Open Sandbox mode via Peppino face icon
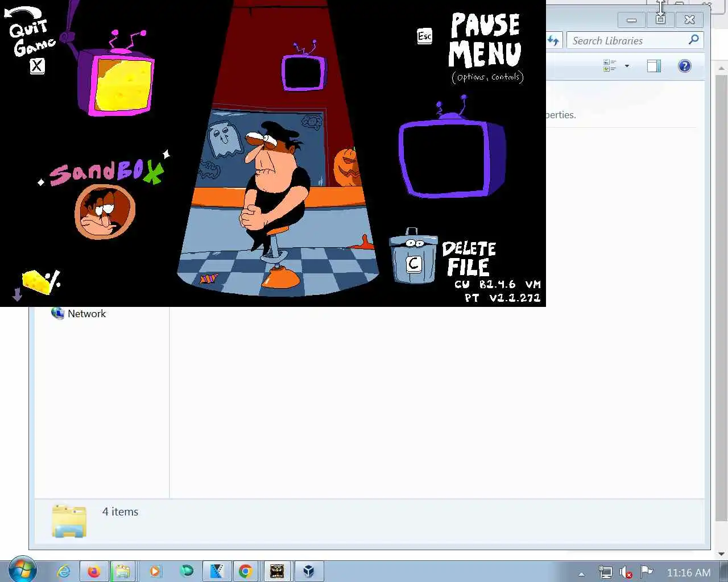Screen dimensions: 728x582 105,212
